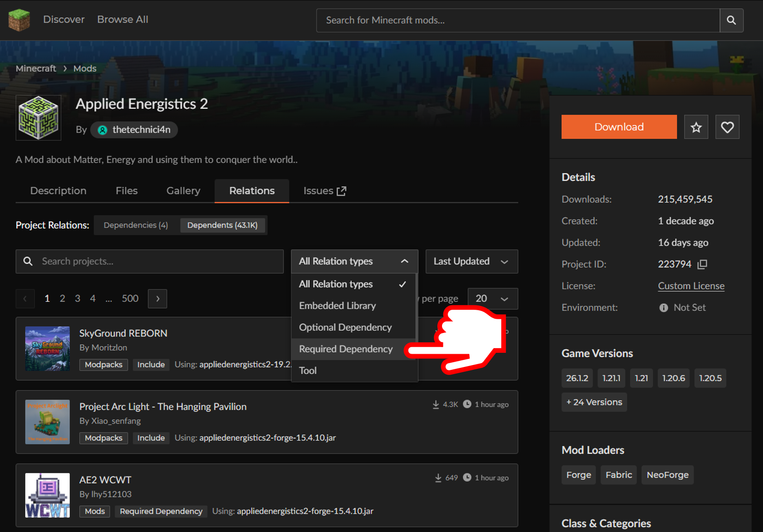Show Dependents (43.1K) list
Viewport: 763px width, 532px height.
coord(223,225)
